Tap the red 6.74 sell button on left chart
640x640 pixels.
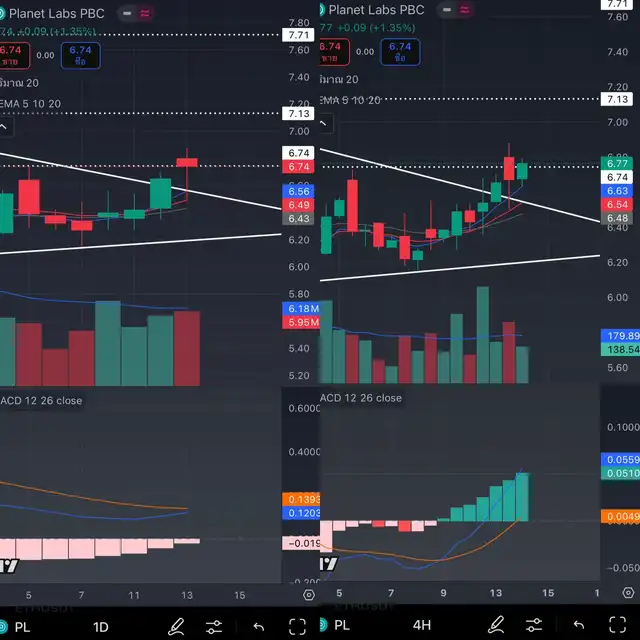[13, 53]
